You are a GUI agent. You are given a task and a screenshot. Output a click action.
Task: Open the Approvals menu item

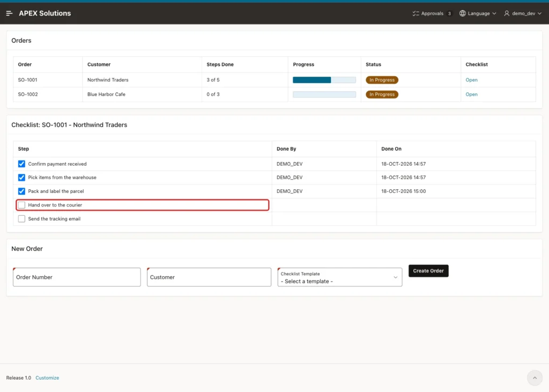(432, 13)
